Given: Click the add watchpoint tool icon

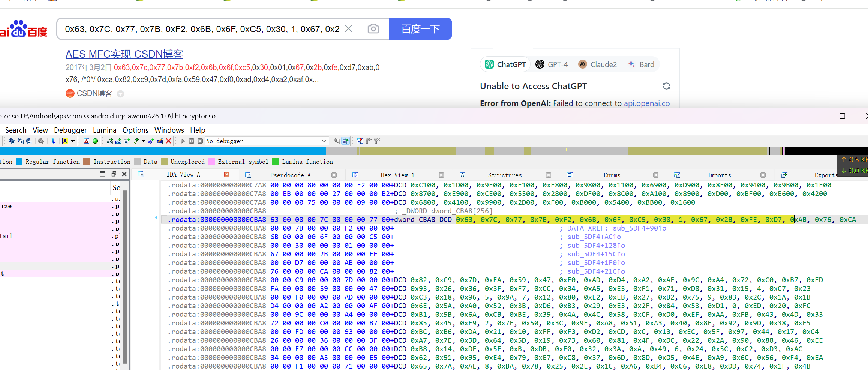Looking at the screenshot, I should coord(369,141).
